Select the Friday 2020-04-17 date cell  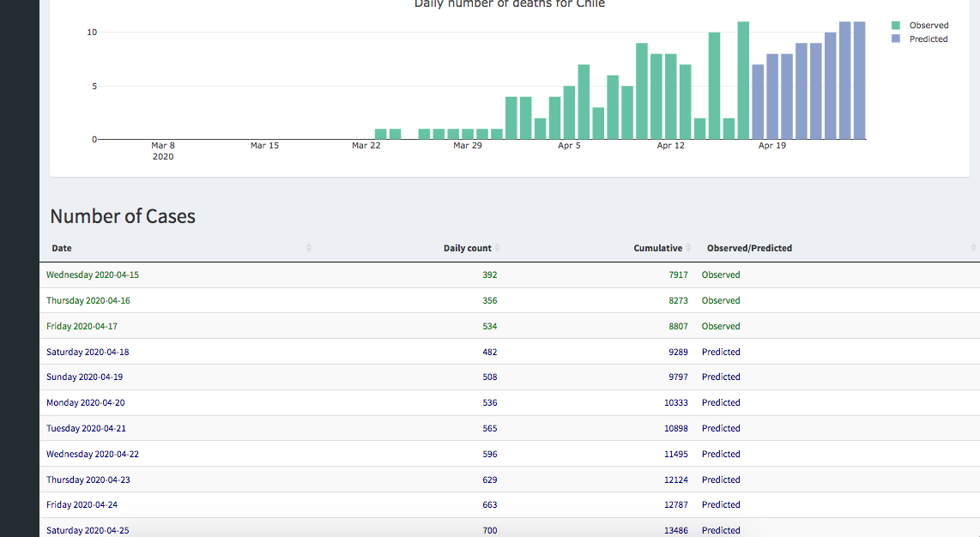(x=82, y=326)
